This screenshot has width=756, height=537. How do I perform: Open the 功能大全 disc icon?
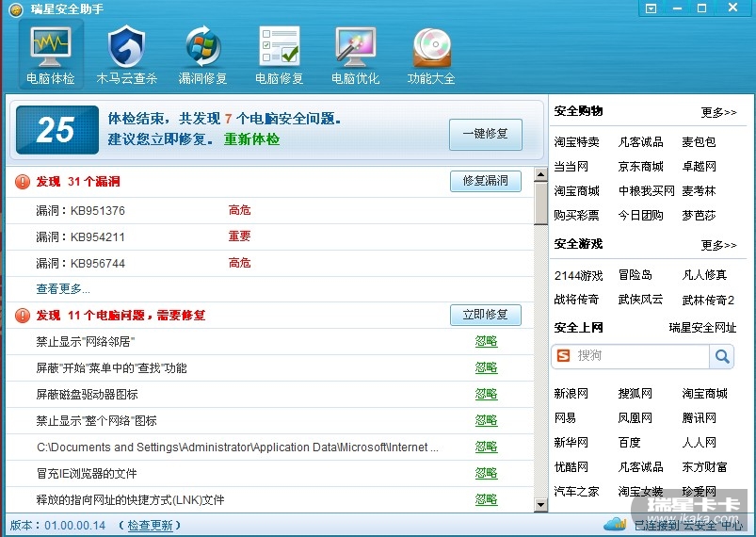click(432, 47)
